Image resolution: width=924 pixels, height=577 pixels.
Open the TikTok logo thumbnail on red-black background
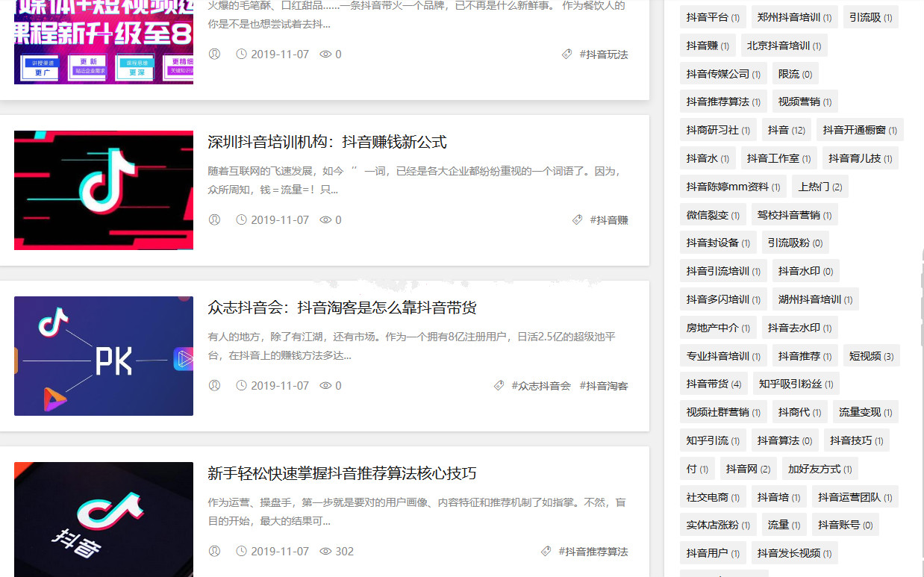(x=104, y=190)
